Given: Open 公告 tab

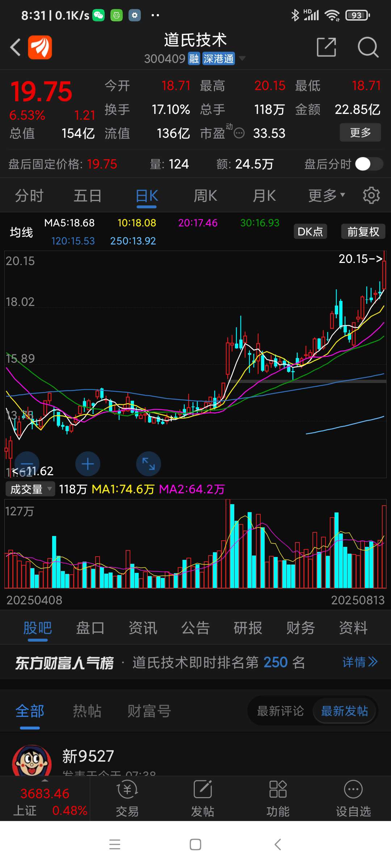Looking at the screenshot, I should [x=195, y=628].
